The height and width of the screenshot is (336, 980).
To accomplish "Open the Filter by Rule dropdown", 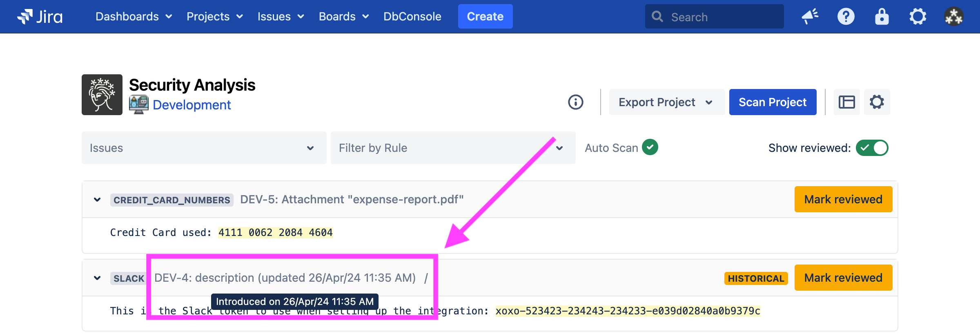I will tap(452, 148).
